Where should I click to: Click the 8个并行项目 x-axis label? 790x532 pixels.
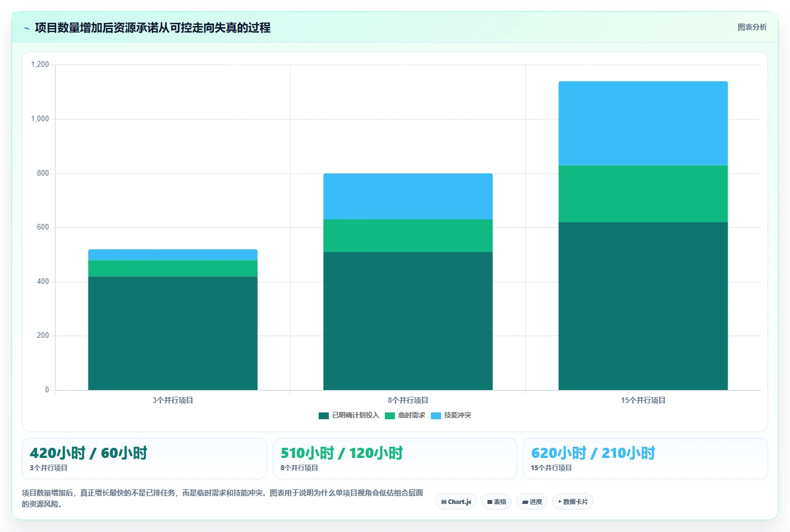408,400
